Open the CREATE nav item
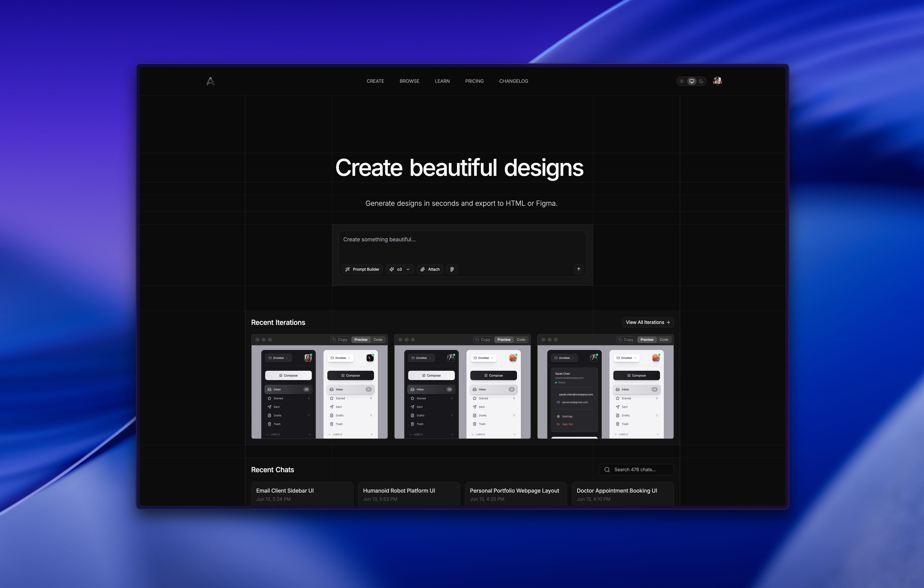924x588 pixels. (x=375, y=81)
